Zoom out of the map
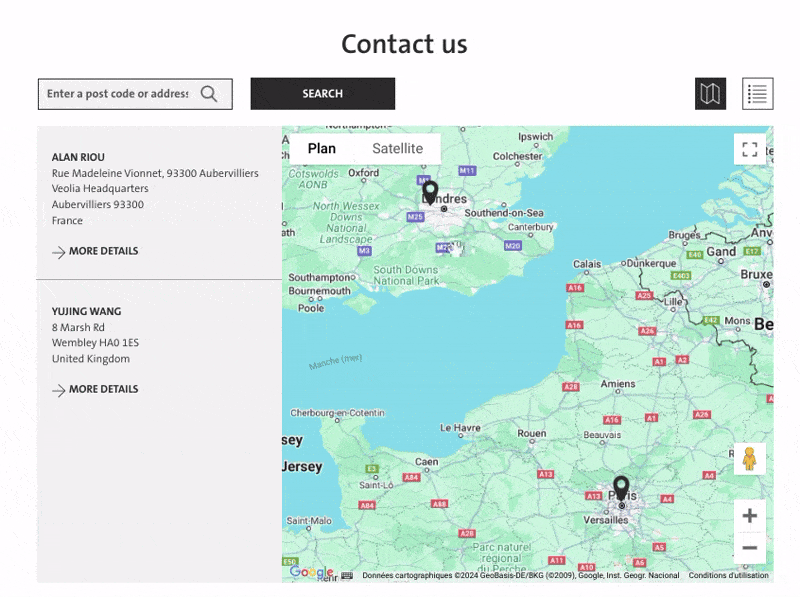800x597 pixels. (750, 548)
